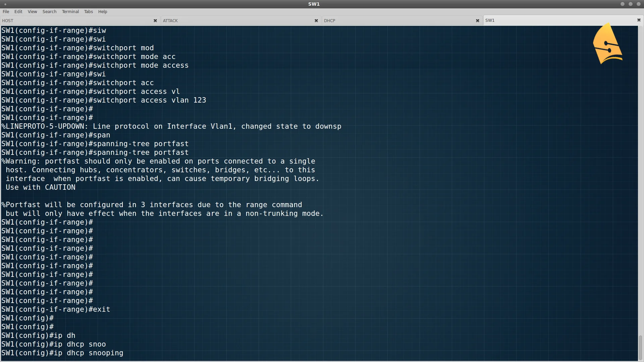Click the 'ip dhcp snooping' command line
Viewport: 644px width, 362px height.
62,353
